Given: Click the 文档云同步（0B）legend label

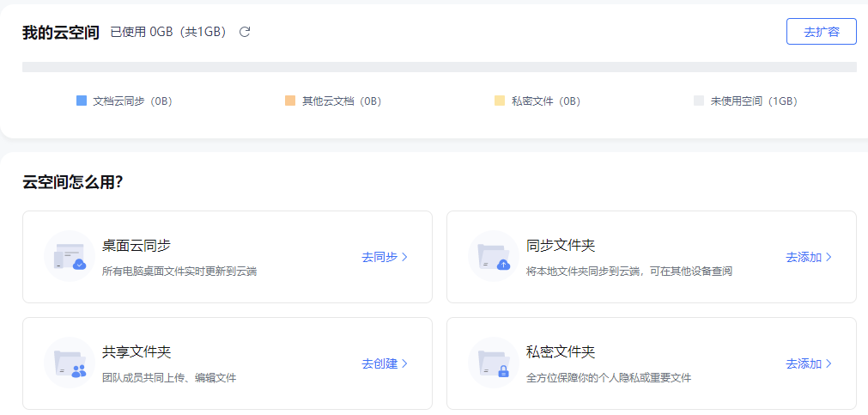Looking at the screenshot, I should click(x=133, y=101).
